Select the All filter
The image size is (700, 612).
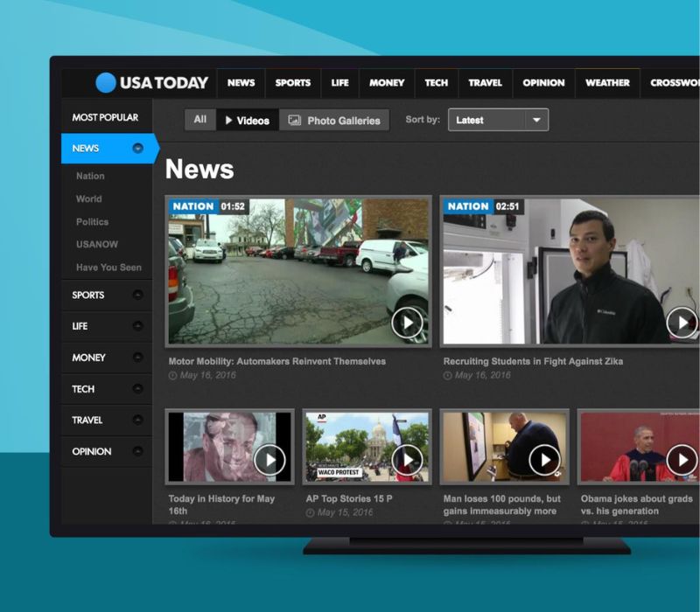[x=200, y=120]
